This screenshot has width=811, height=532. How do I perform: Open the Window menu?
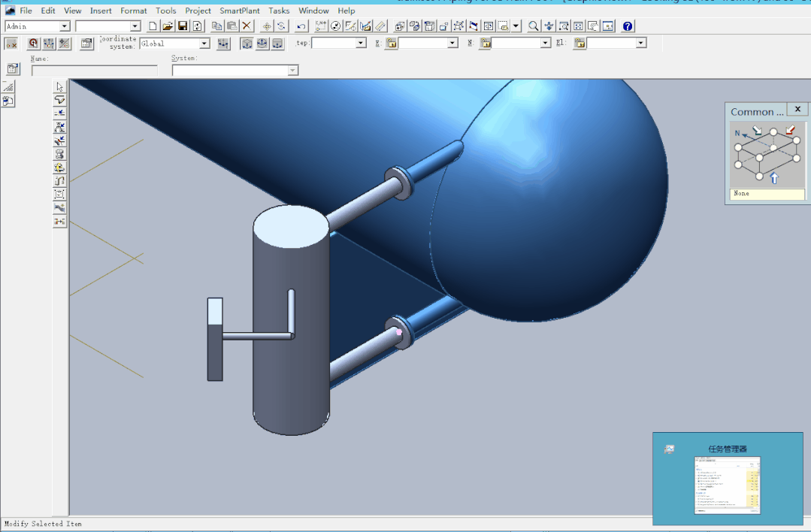coord(313,11)
